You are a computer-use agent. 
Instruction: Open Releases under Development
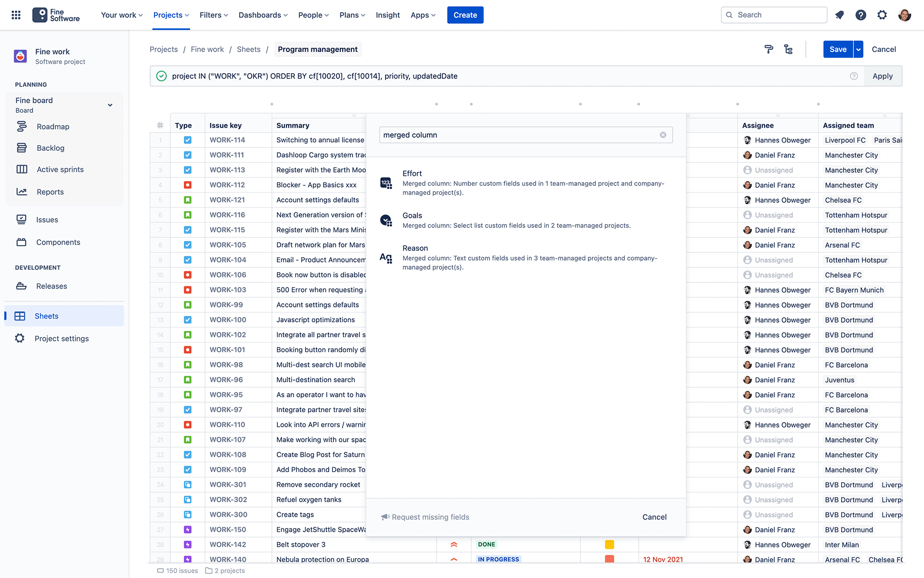(51, 286)
